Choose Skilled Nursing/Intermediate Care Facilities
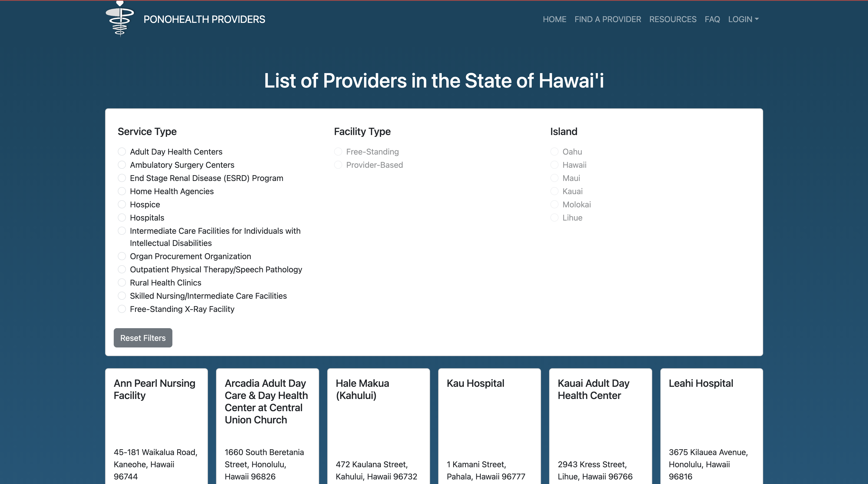 click(x=122, y=296)
